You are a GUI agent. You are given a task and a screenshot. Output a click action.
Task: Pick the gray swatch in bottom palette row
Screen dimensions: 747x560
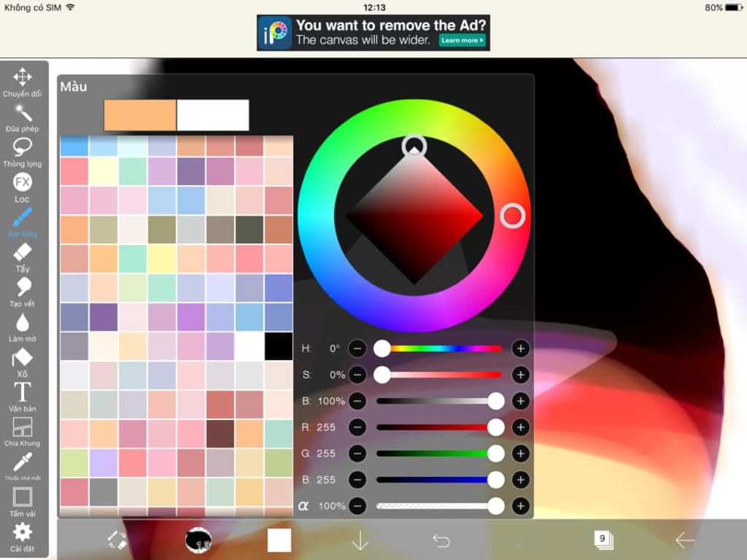pyautogui.click(x=103, y=492)
